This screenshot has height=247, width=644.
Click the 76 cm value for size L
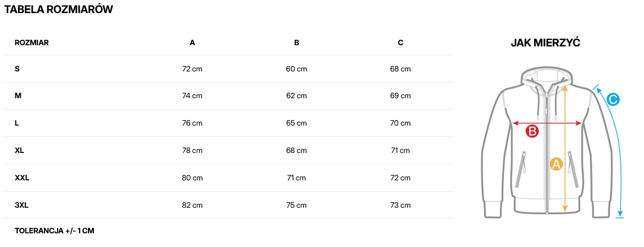click(x=192, y=123)
